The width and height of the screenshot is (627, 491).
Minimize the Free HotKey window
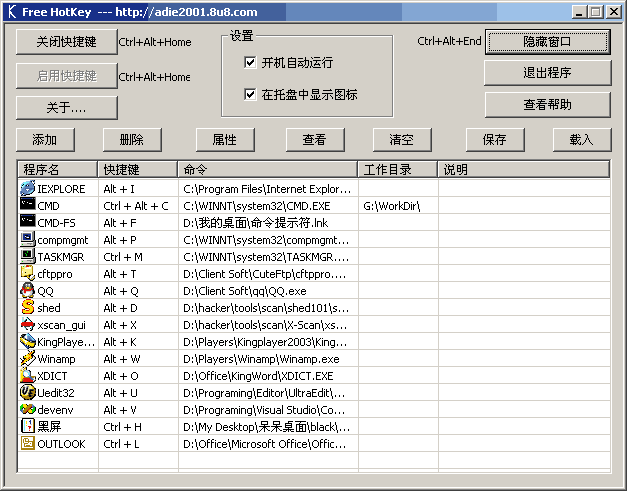click(x=579, y=12)
